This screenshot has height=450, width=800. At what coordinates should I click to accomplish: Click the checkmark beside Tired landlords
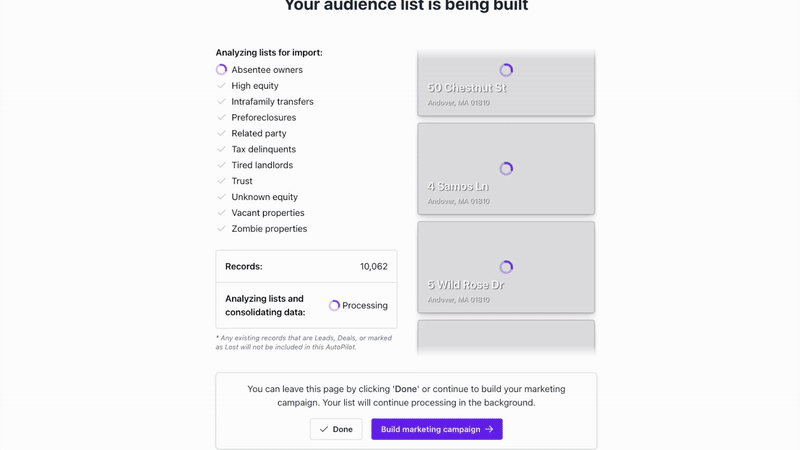click(222, 166)
